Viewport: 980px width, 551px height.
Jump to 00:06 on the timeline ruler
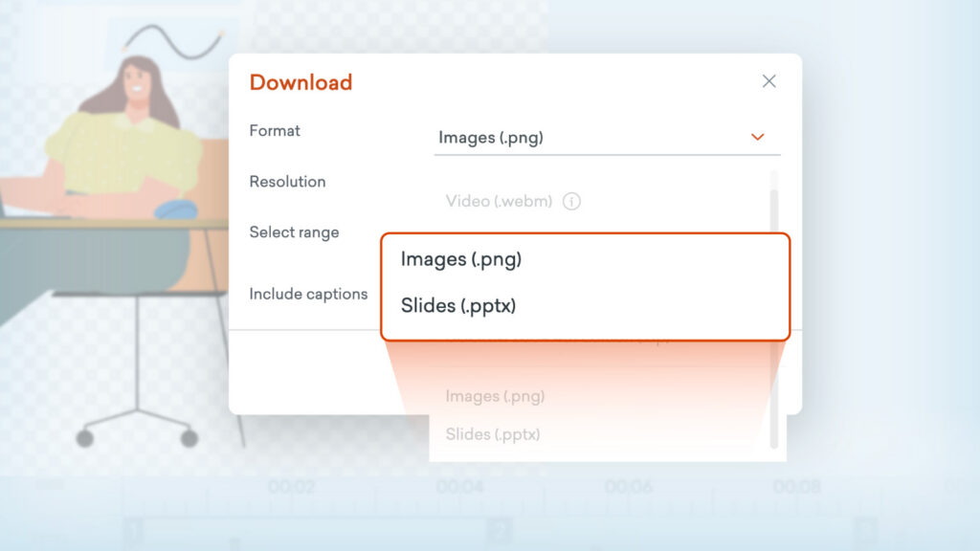click(x=629, y=488)
